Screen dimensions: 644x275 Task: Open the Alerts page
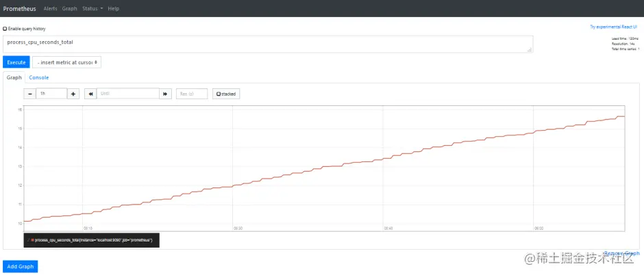coord(51,9)
